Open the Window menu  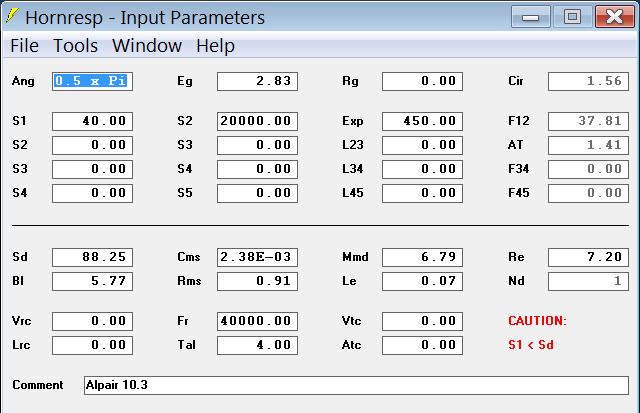pyautogui.click(x=147, y=45)
